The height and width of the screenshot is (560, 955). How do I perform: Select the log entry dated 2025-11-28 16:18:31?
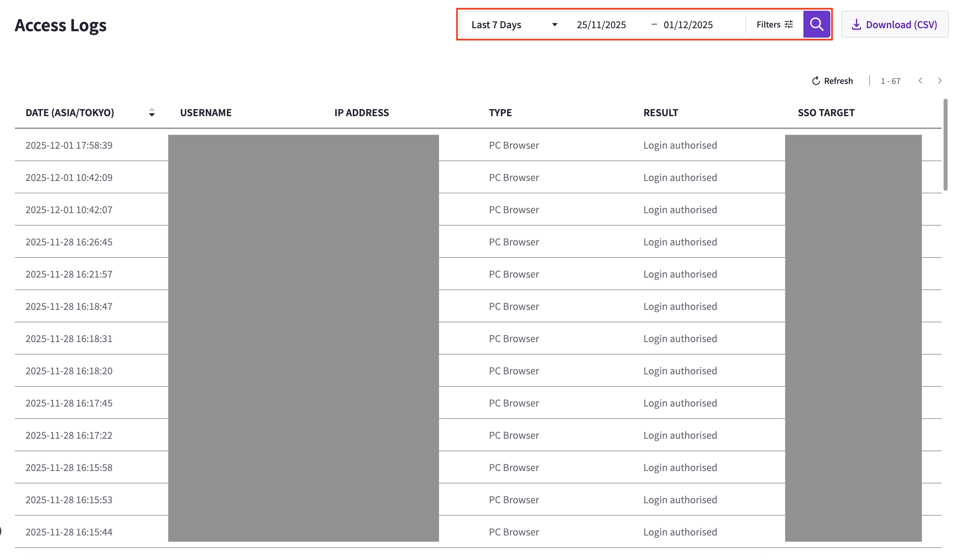(x=478, y=338)
